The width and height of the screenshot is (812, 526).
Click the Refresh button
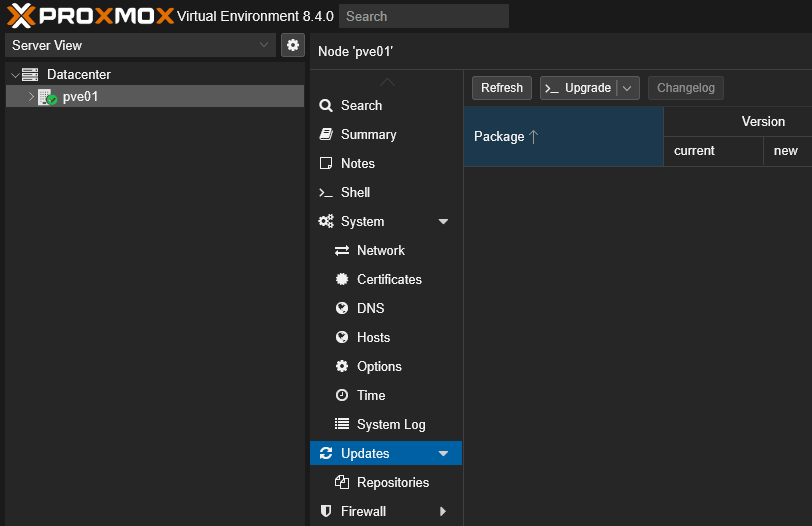point(502,88)
